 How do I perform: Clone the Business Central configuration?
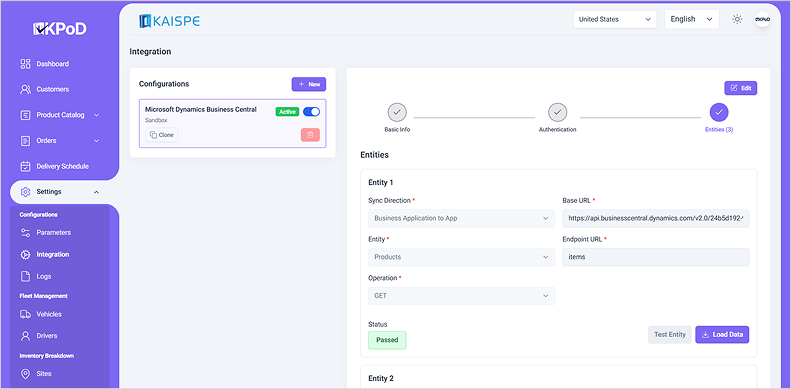161,135
